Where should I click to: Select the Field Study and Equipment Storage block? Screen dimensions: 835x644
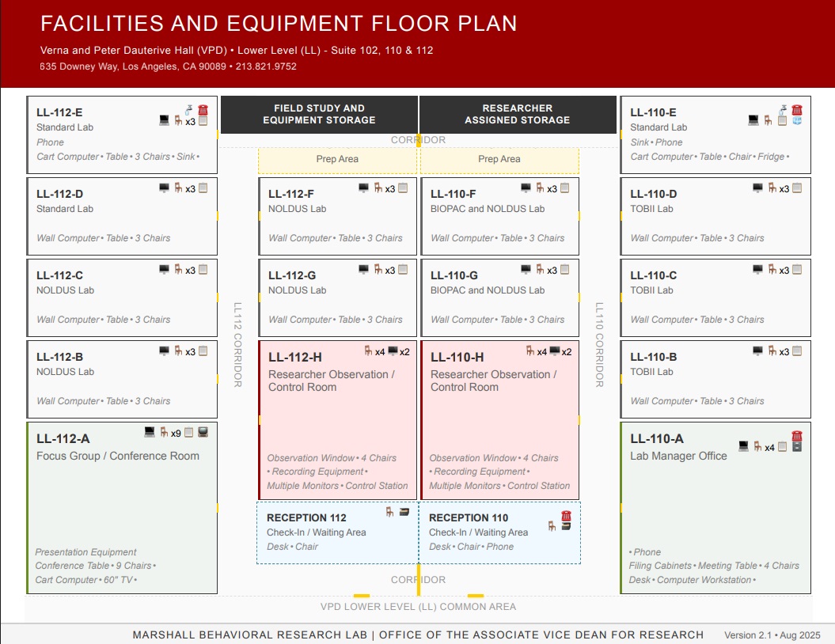tap(319, 115)
